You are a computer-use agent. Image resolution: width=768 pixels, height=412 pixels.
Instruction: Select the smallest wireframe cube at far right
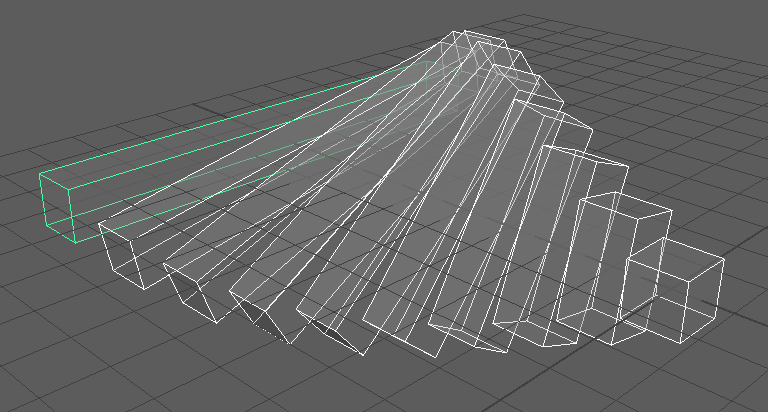click(x=672, y=291)
